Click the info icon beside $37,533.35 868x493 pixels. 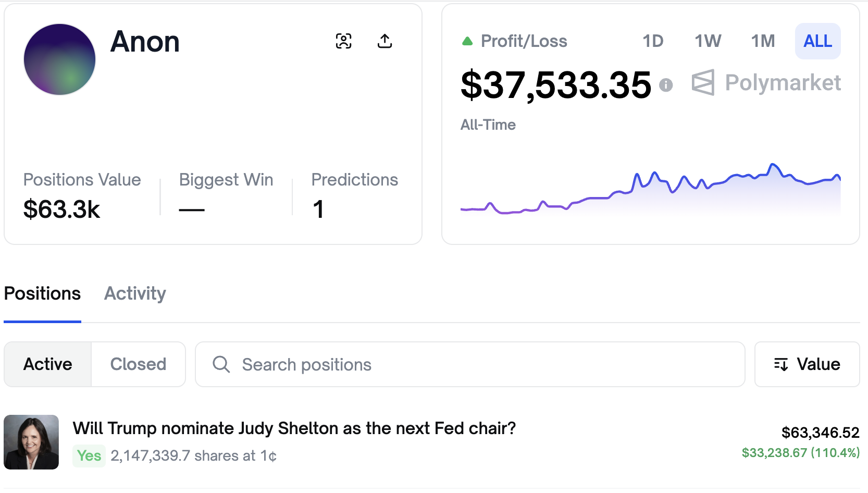tap(666, 85)
